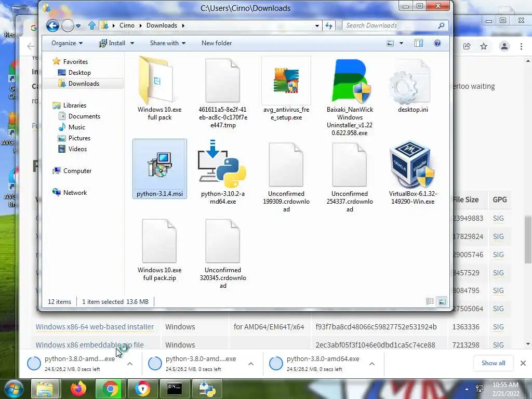Open Command Prompt from the taskbar

(175, 389)
